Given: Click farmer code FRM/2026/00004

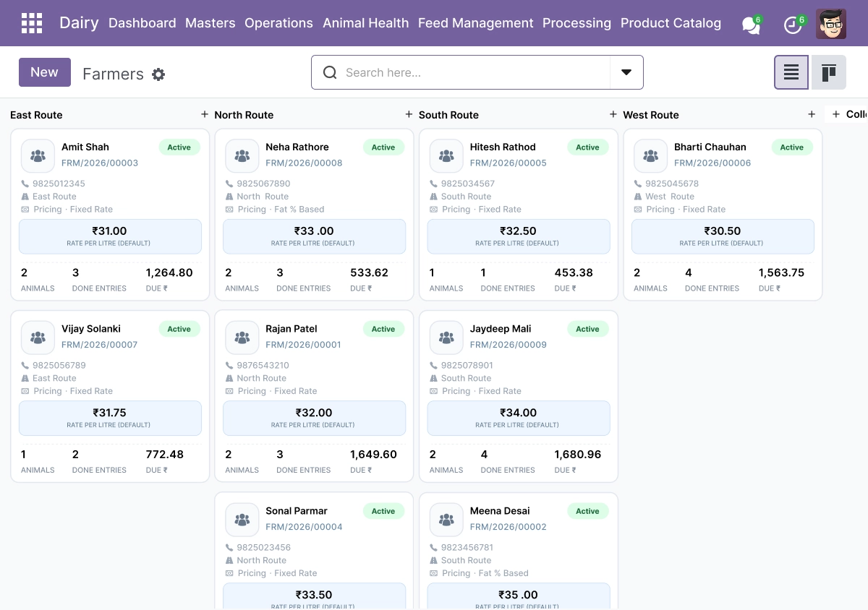Looking at the screenshot, I should (304, 527).
